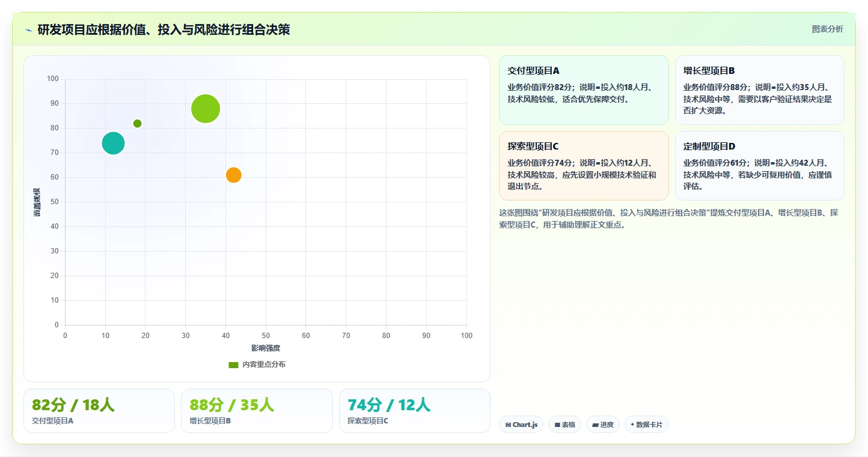Click the x-axis tick label 50
This screenshot has width=868, height=457.
coord(266,336)
